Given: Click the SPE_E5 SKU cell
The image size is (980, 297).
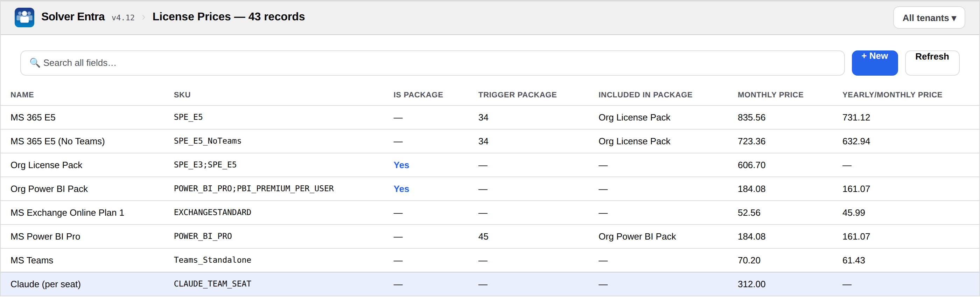Looking at the screenshot, I should 188,117.
